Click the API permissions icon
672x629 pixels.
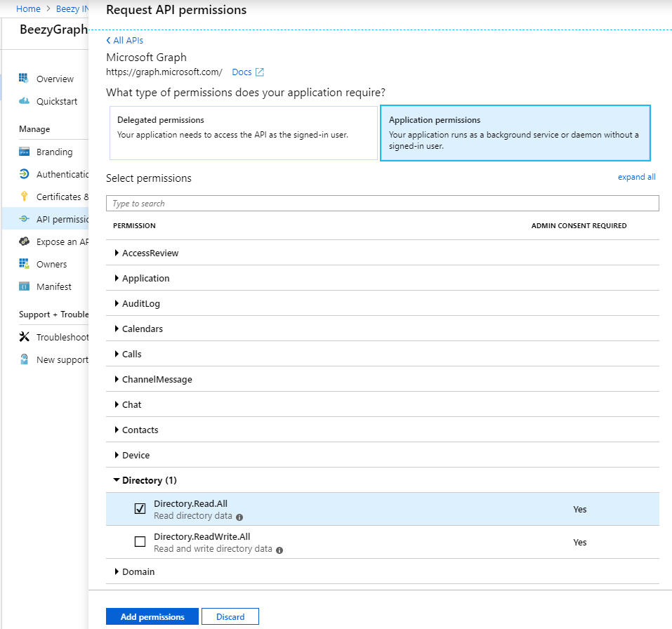pyautogui.click(x=24, y=219)
